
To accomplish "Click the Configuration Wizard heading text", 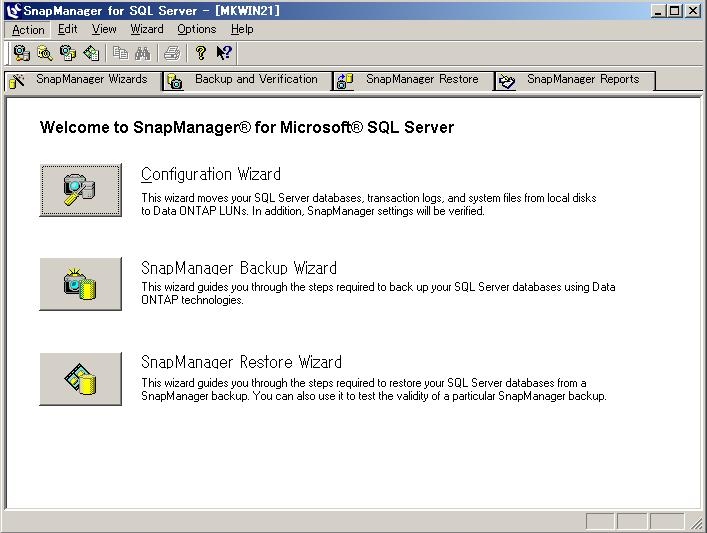I will click(x=211, y=174).
